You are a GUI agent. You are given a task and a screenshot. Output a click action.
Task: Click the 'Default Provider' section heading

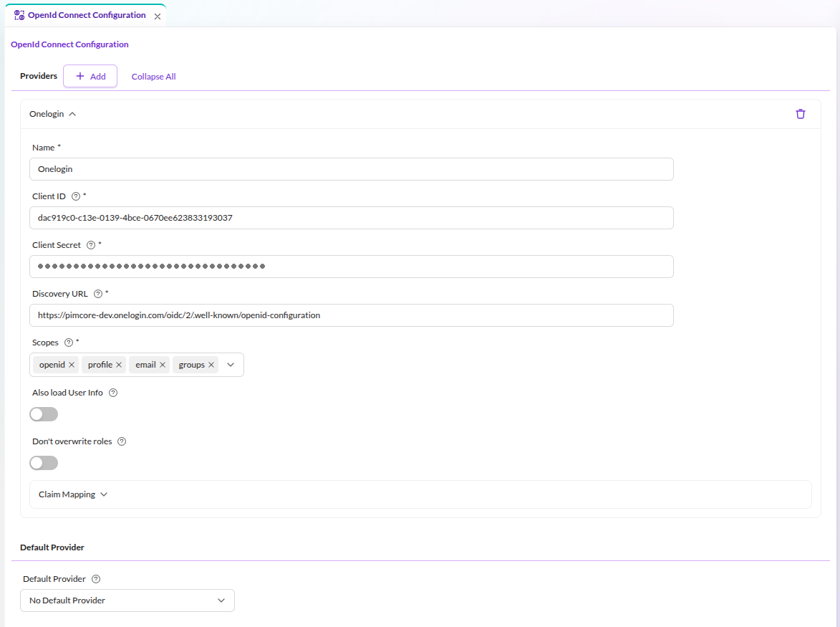pyautogui.click(x=52, y=547)
